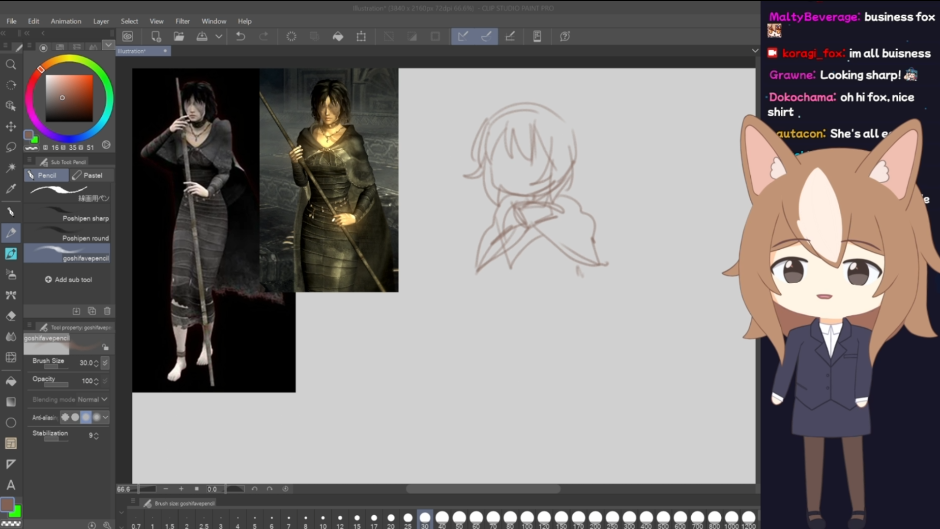Toggle Snap to Ruler in the command bar
Image resolution: width=940 pixels, height=529 pixels.
click(x=462, y=37)
